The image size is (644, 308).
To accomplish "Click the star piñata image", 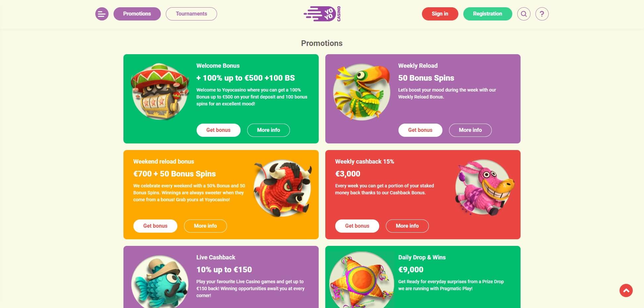I will (x=361, y=282).
